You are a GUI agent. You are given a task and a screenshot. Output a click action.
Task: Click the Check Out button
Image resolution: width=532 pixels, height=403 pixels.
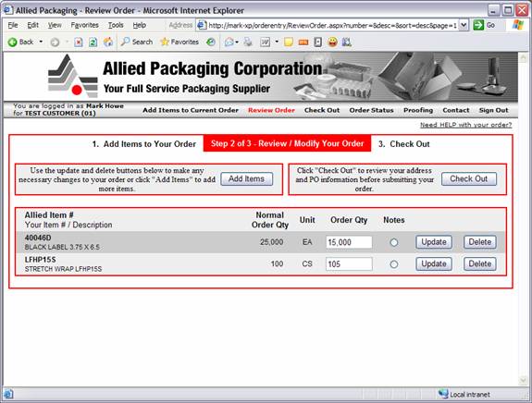click(468, 178)
